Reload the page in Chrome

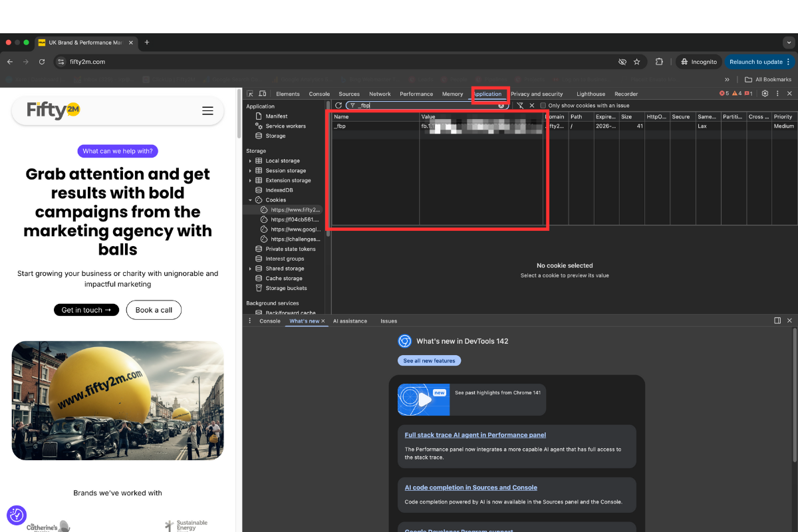coord(42,62)
